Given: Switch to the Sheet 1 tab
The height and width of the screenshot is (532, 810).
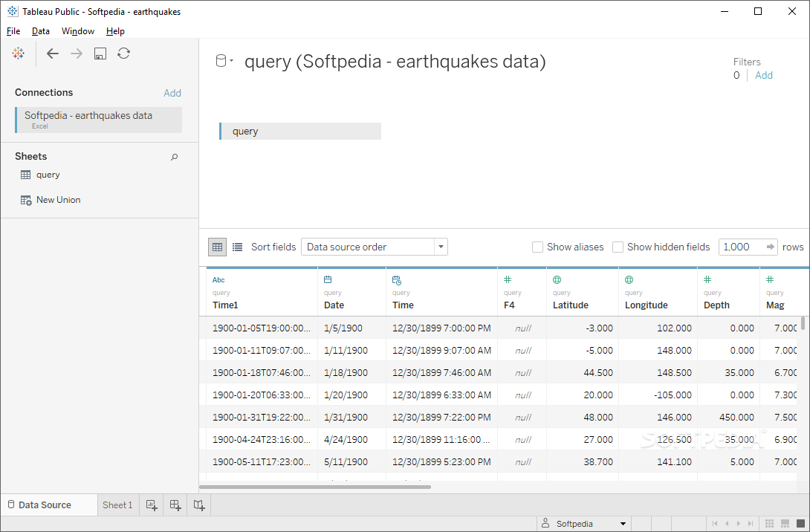Looking at the screenshot, I should tap(117, 505).
